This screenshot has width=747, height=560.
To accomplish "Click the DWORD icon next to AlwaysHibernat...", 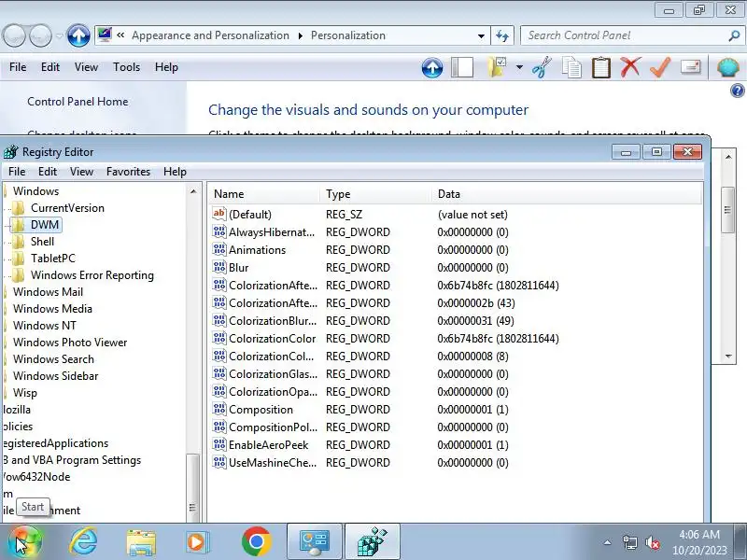I will point(219,231).
